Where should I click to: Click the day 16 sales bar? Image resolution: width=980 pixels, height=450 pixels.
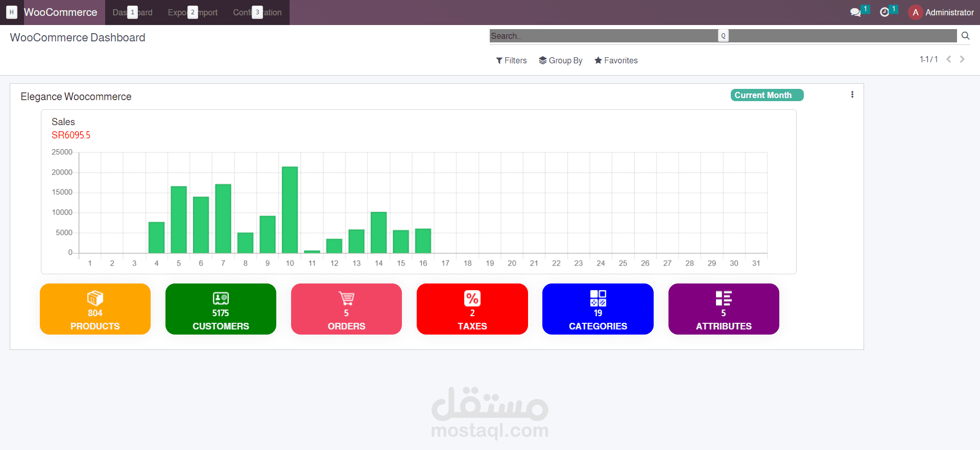(x=423, y=241)
